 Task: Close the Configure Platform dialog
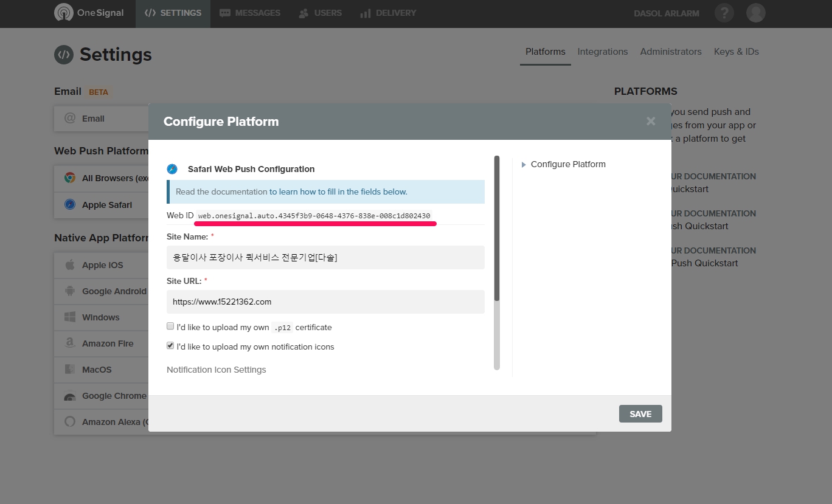(651, 121)
